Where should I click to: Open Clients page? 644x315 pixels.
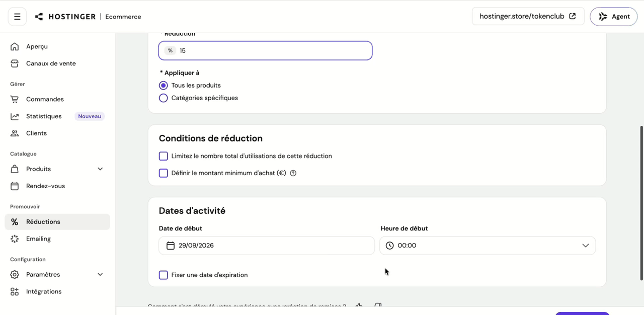[57, 133]
